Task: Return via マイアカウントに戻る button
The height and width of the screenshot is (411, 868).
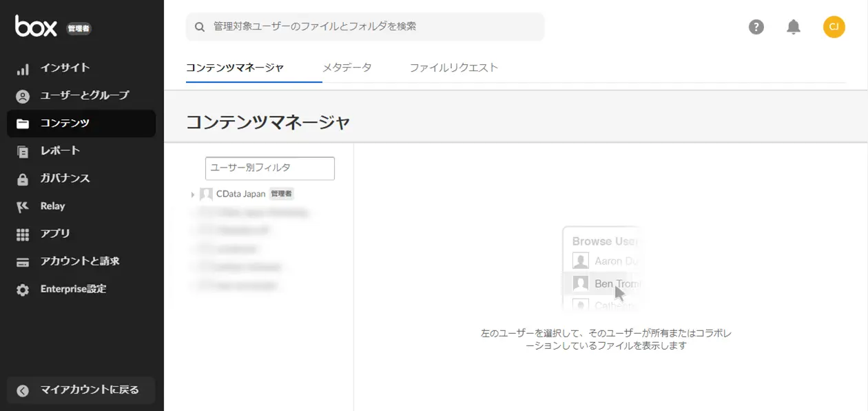Action: (x=81, y=390)
